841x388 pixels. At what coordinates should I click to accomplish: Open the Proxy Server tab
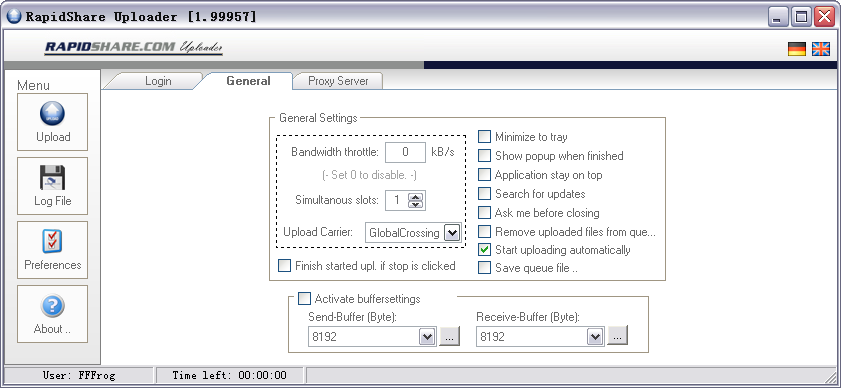click(338, 81)
